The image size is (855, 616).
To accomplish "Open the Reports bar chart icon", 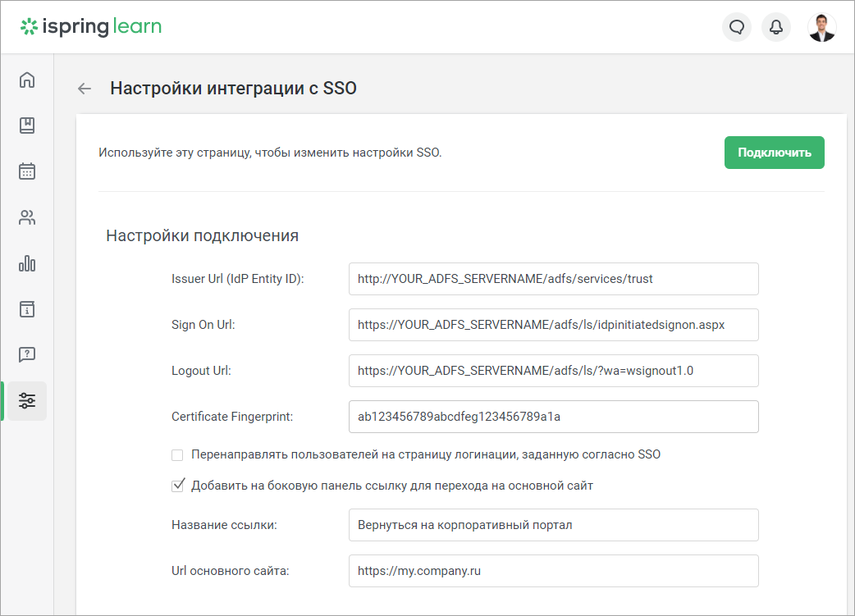I will [x=27, y=263].
